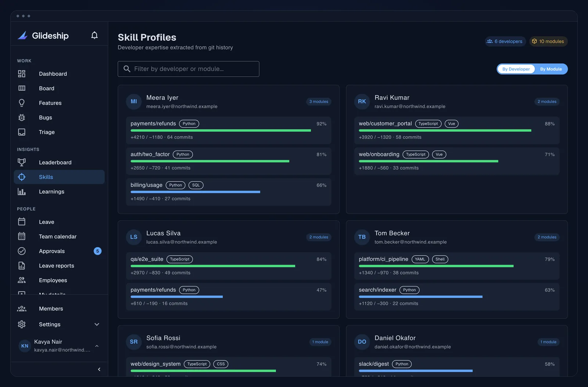The image size is (588, 387).
Task: Click Meera Iyer's 3 modules badge
Action: (319, 102)
